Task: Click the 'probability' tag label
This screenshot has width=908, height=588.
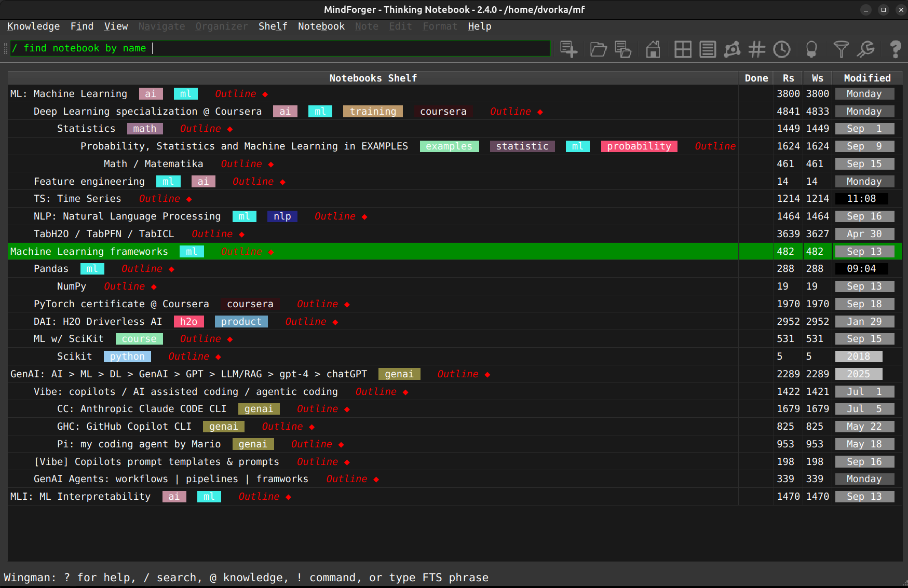Action: tap(639, 146)
